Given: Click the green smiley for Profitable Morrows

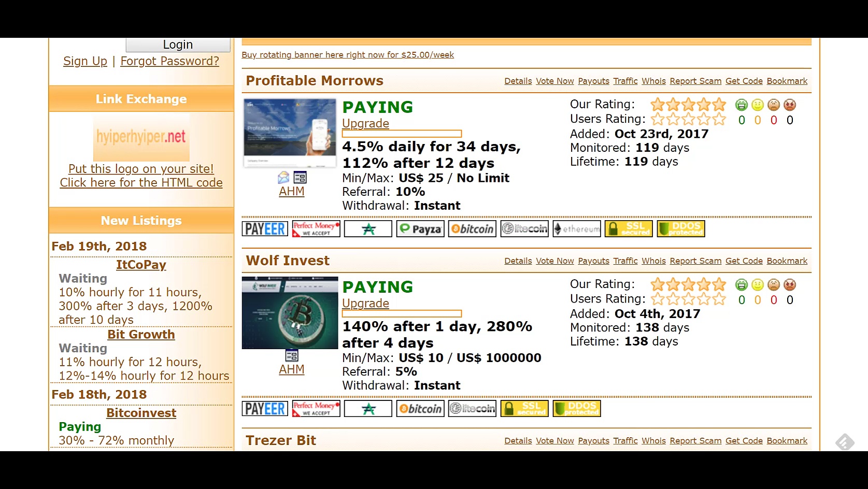Looking at the screenshot, I should coord(742,105).
